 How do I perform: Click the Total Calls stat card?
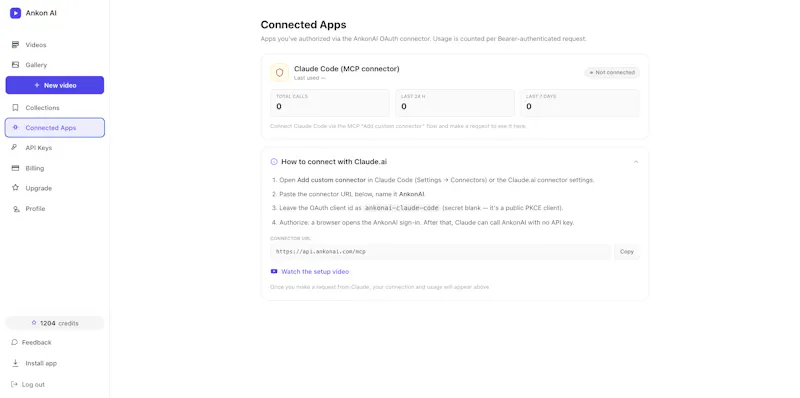[x=330, y=103]
